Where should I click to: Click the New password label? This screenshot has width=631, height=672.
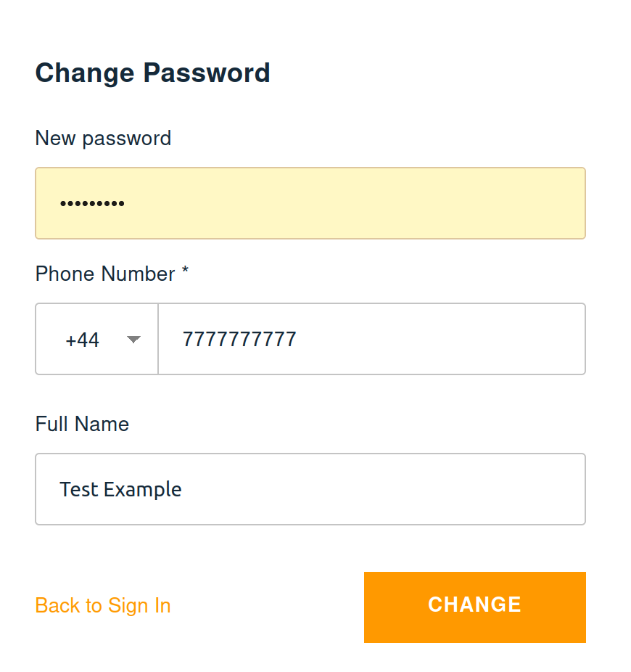[x=103, y=138]
